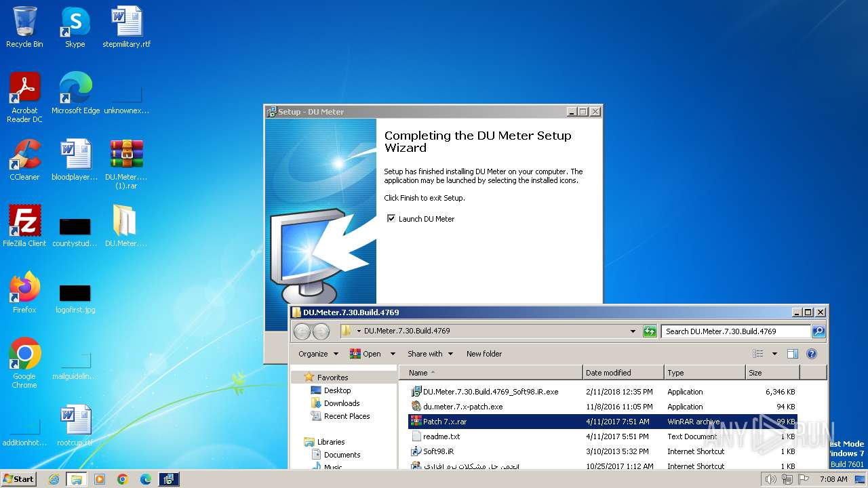The height and width of the screenshot is (488, 868).
Task: Open Internet Explorer from the taskbar
Action: 54,479
